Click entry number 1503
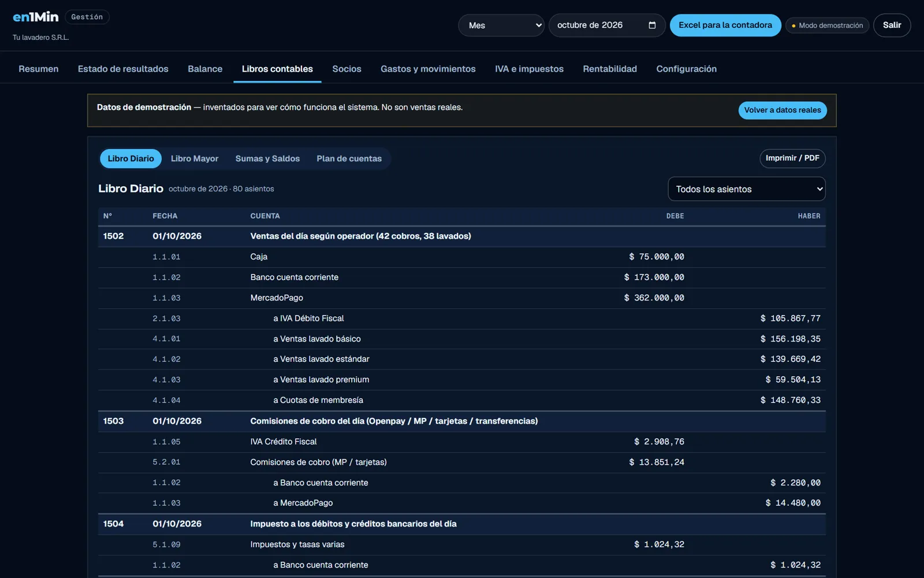Screen dimensions: 924x578 113,421
